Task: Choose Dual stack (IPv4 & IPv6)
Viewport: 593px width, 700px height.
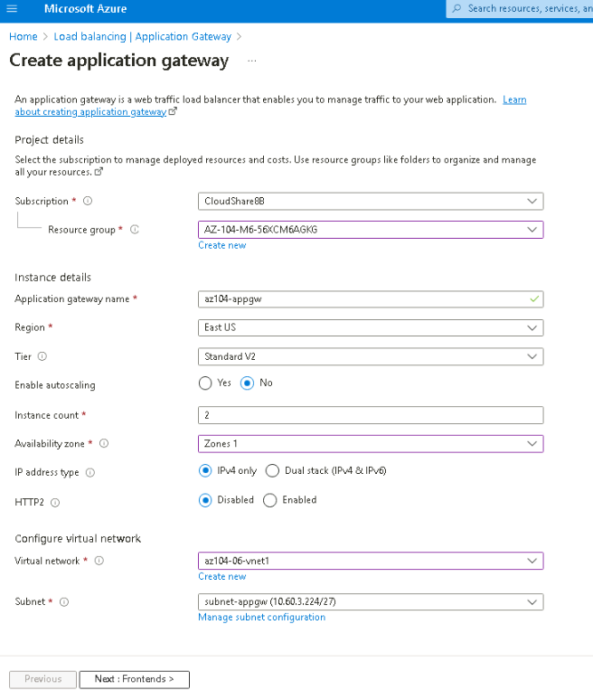Action: click(x=272, y=470)
